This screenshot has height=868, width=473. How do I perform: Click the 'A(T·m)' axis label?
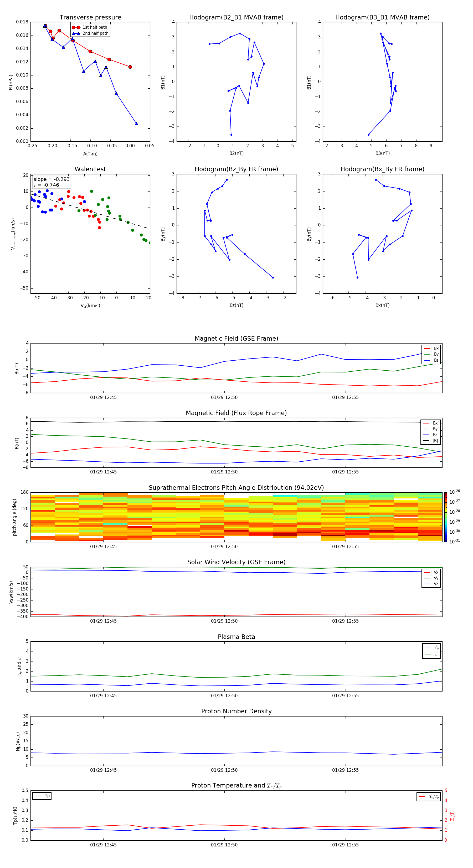click(x=90, y=154)
